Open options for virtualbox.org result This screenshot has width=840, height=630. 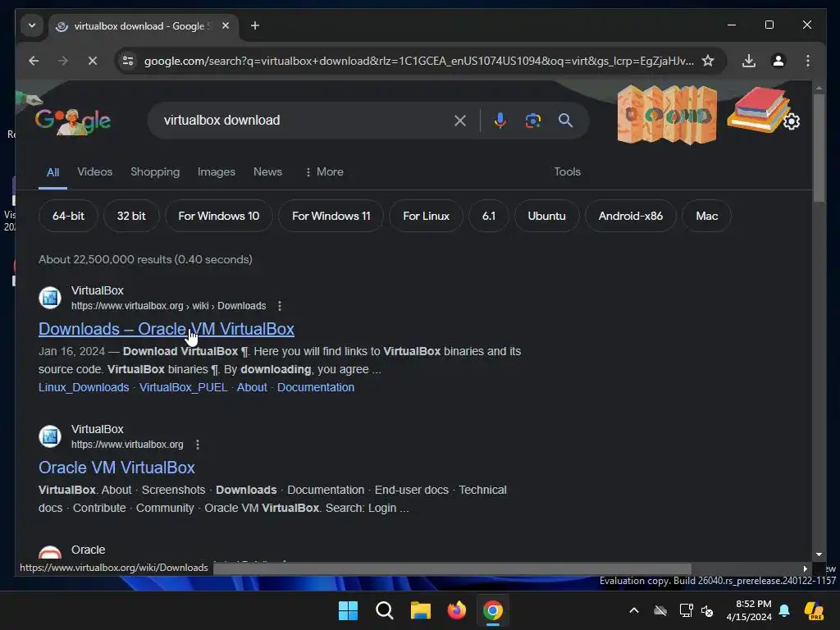coord(198,445)
